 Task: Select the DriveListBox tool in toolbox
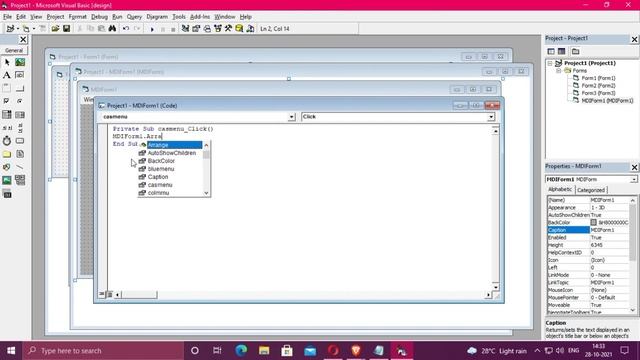coord(20,141)
